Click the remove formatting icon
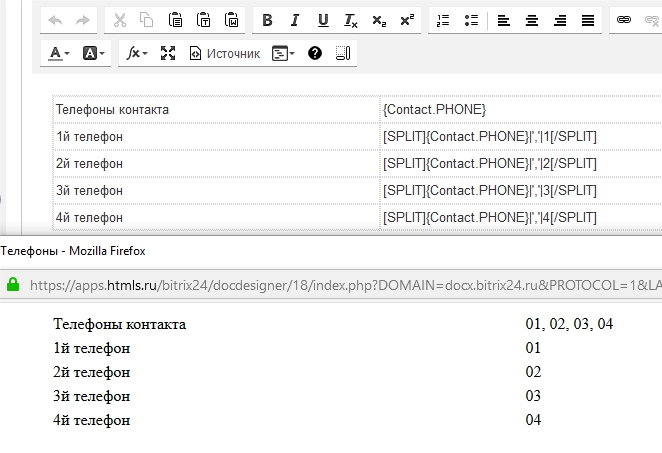This screenshot has width=662, height=453. [x=351, y=20]
